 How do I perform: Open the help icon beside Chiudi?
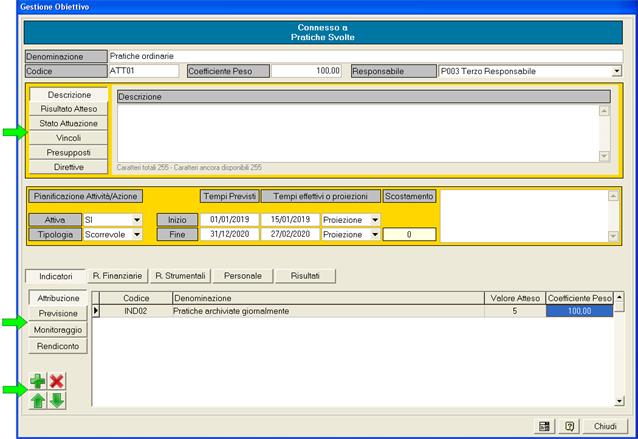(570, 425)
